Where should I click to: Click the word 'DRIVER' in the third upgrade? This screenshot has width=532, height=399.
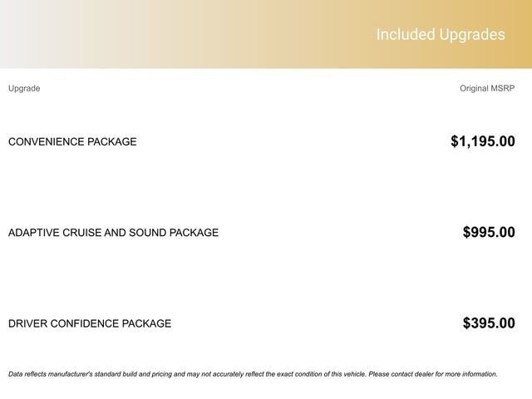(27, 323)
